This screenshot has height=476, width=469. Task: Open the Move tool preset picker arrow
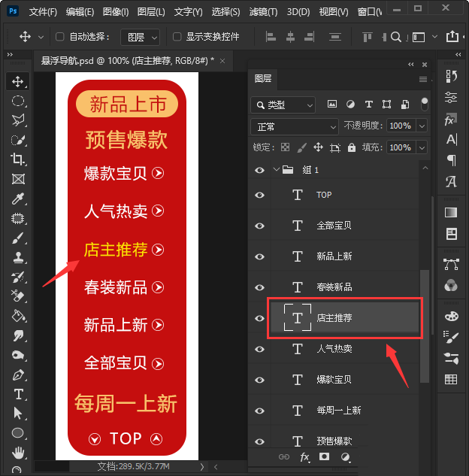(41, 38)
